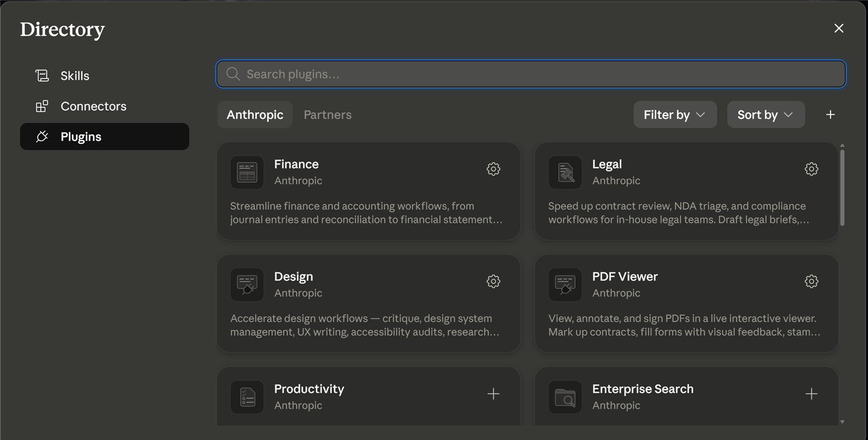Expand the Filter by dropdown
Image resolution: width=868 pixels, height=440 pixels.
tap(675, 114)
